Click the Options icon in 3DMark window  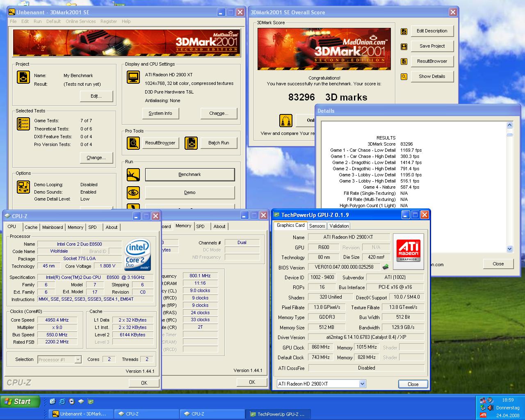[23, 187]
